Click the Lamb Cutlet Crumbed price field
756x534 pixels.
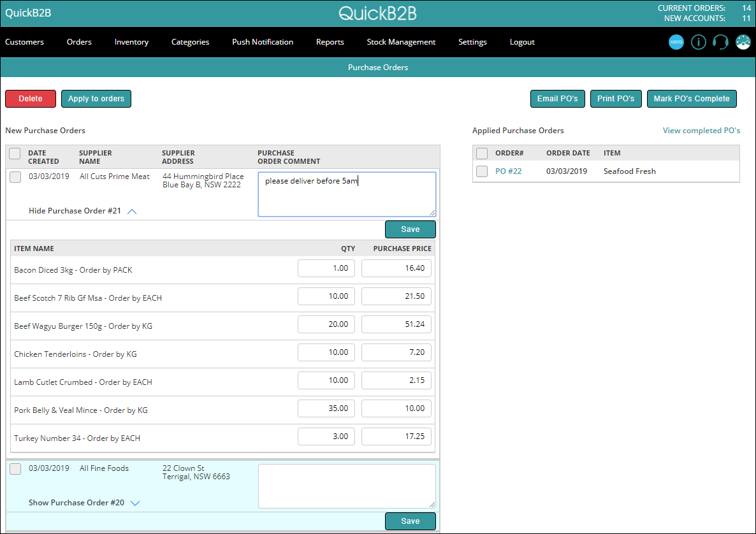[396, 380]
